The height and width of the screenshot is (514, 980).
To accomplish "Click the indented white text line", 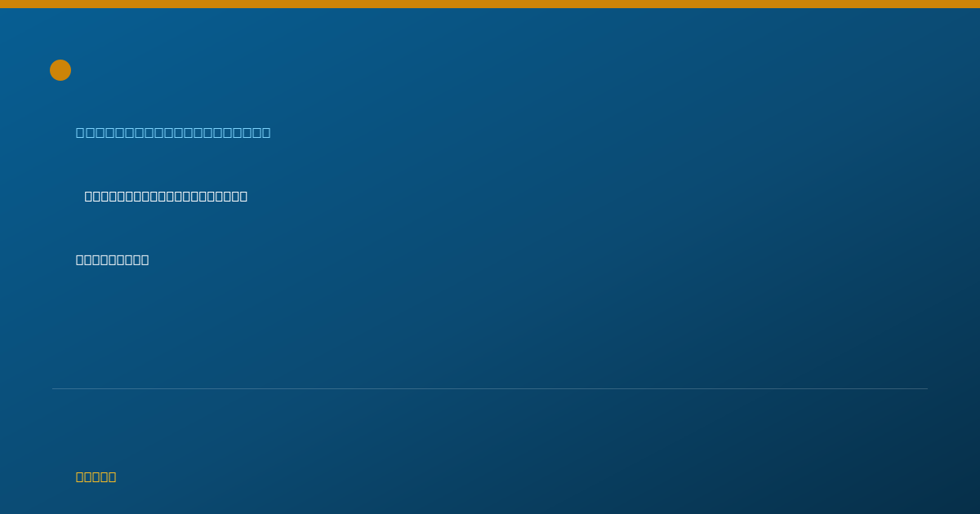I will pyautogui.click(x=166, y=196).
